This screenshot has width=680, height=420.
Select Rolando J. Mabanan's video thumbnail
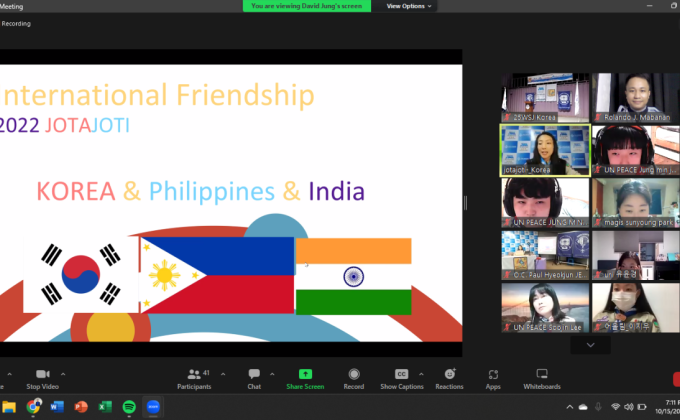pyautogui.click(x=635, y=96)
